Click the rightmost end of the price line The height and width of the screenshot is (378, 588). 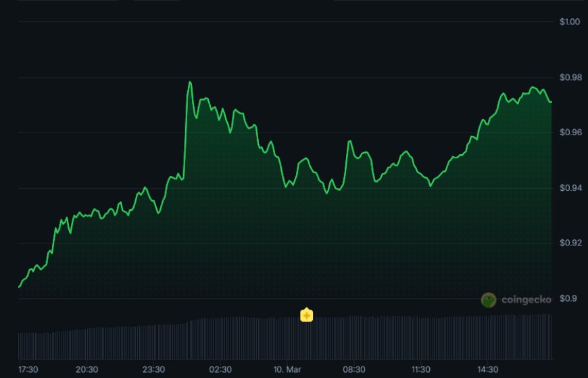[x=552, y=101]
